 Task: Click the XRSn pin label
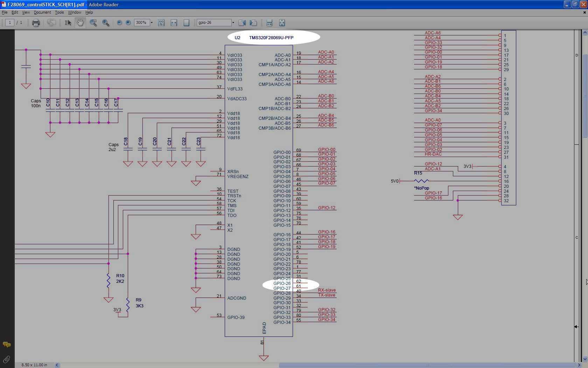coord(233,172)
